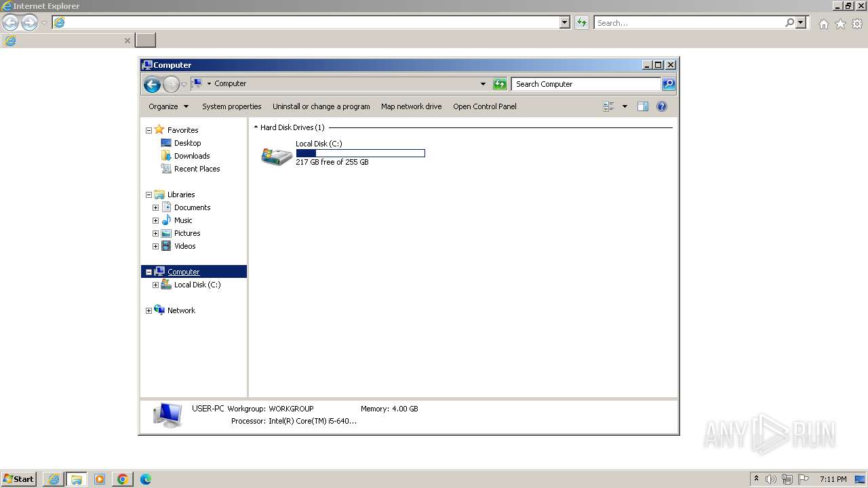Viewport: 868px width, 488px height.
Task: Select Local Disk (C:) in navigation tree
Action: pyautogui.click(x=197, y=285)
